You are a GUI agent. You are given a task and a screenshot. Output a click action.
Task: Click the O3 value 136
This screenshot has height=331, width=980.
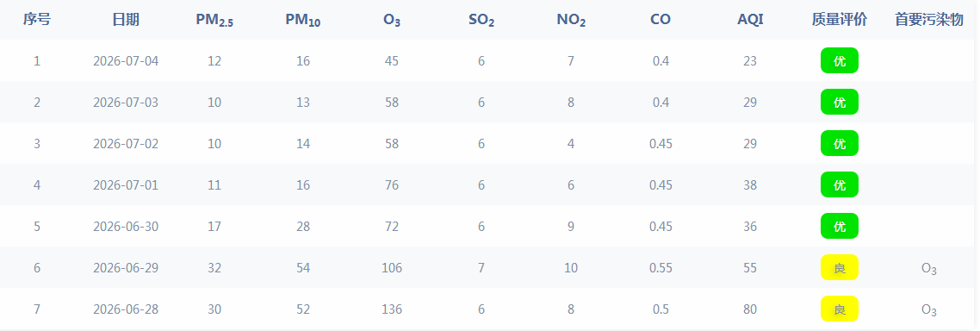[392, 309]
